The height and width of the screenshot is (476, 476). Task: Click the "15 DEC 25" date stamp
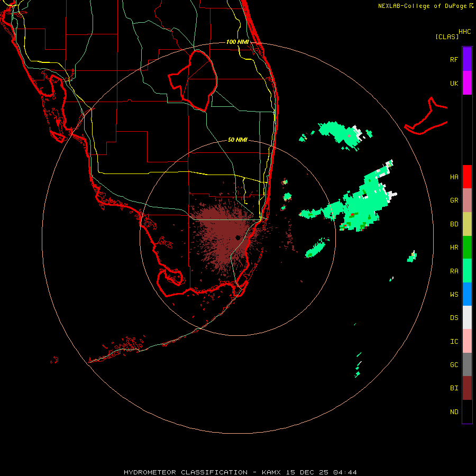click(x=307, y=472)
